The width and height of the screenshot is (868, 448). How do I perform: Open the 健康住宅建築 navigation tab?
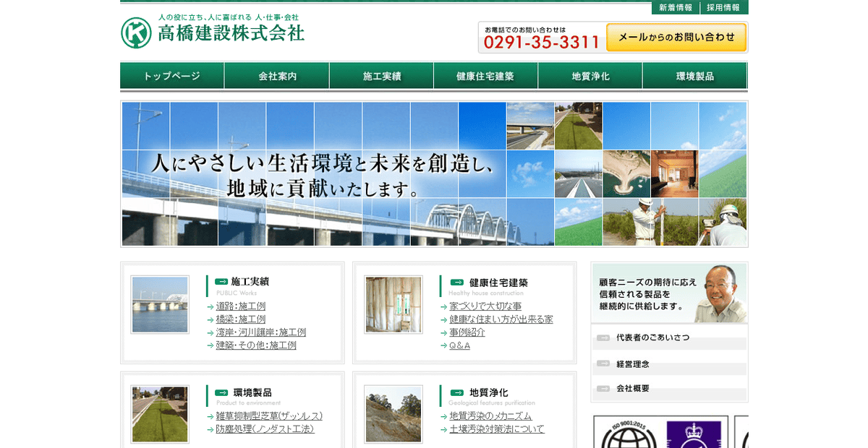485,74
